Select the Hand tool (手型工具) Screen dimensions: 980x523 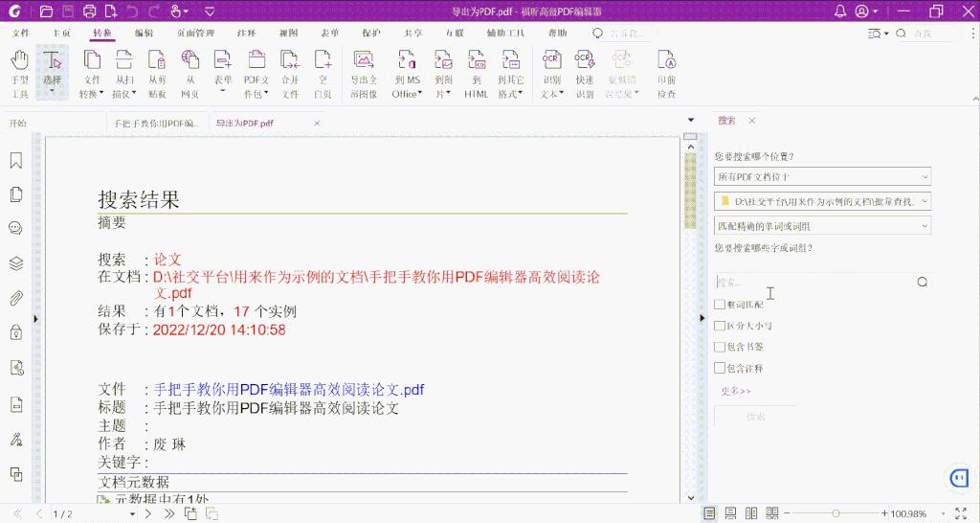[x=19, y=74]
